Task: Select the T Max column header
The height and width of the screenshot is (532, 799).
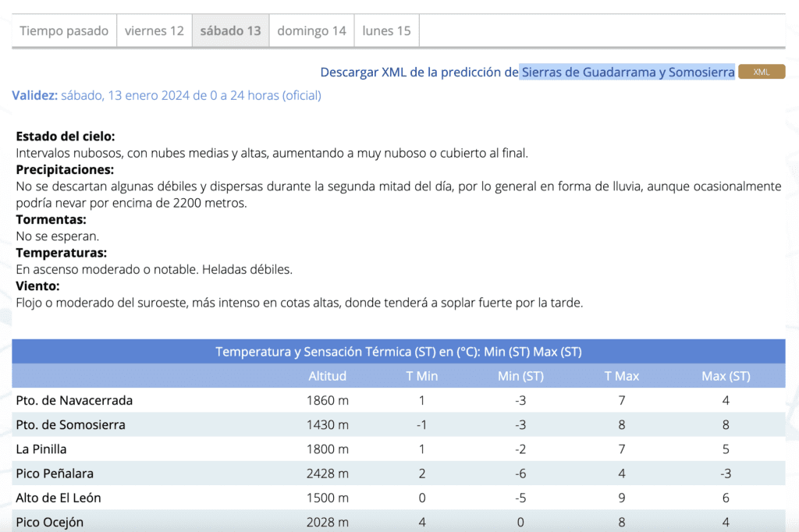Action: pyautogui.click(x=621, y=376)
